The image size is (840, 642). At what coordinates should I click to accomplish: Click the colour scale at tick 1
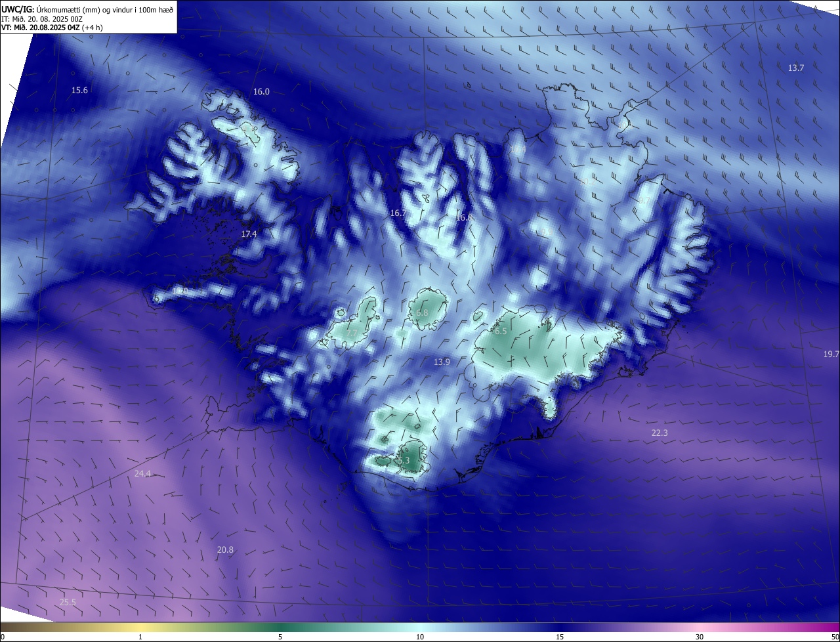point(140,637)
